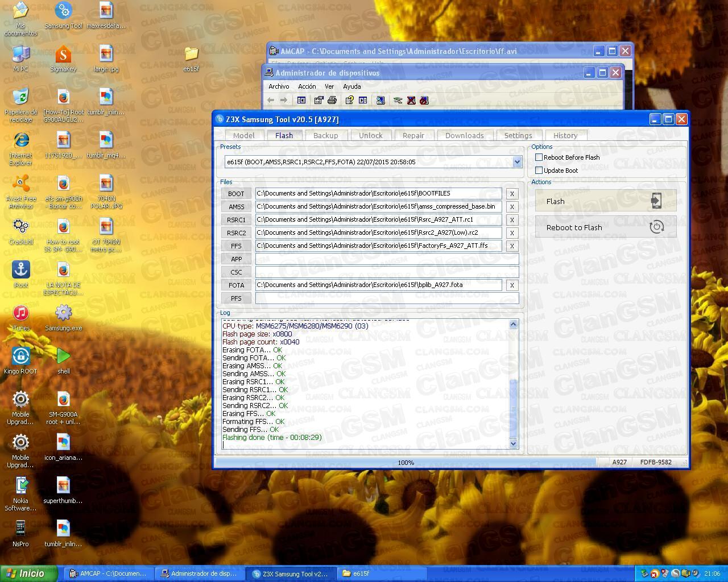
Task: Open the Acción menu in Administrador de dispositivos
Action: point(307,86)
